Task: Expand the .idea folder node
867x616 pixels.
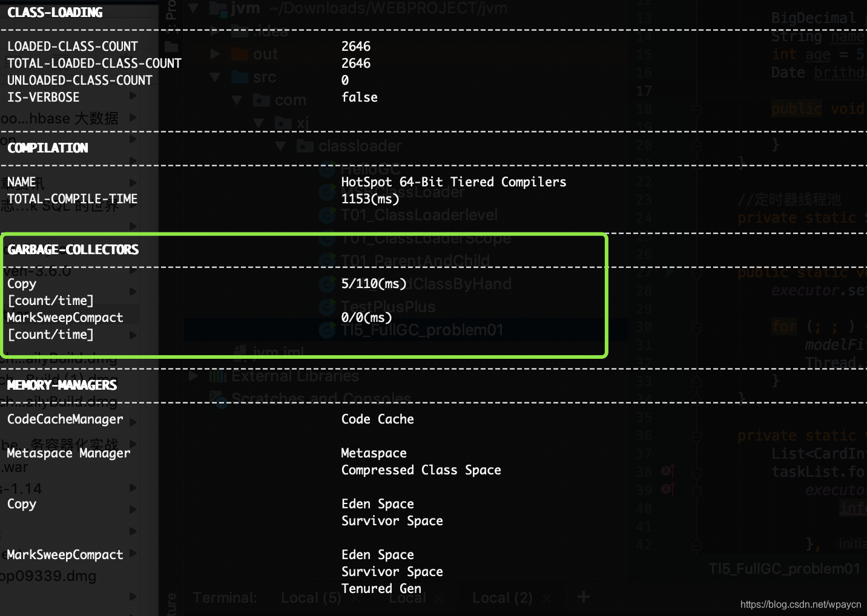Action: (x=215, y=31)
